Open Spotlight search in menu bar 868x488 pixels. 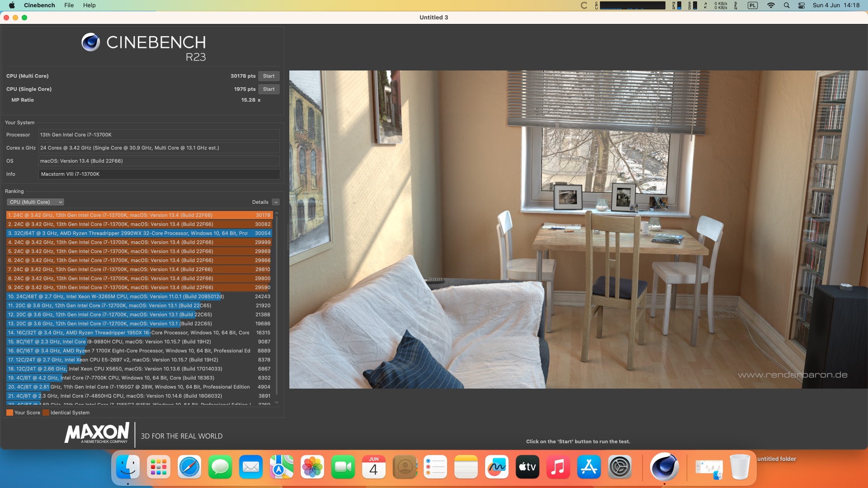787,5
